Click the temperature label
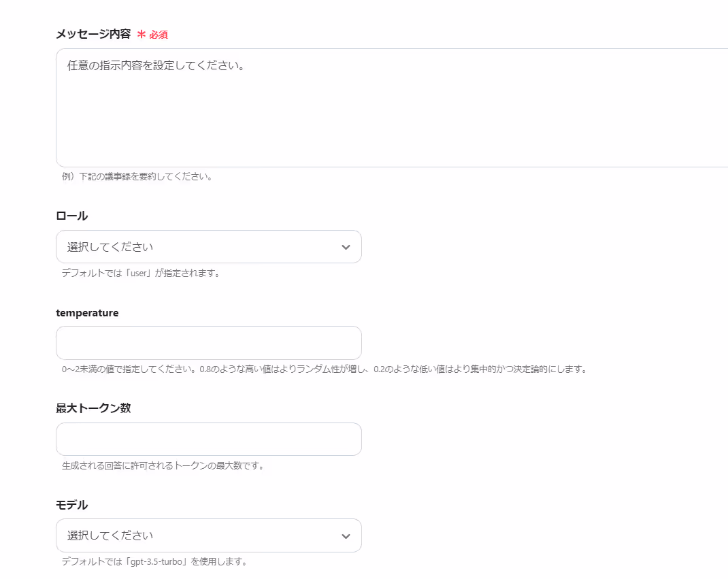This screenshot has height=579, width=728. tap(87, 313)
